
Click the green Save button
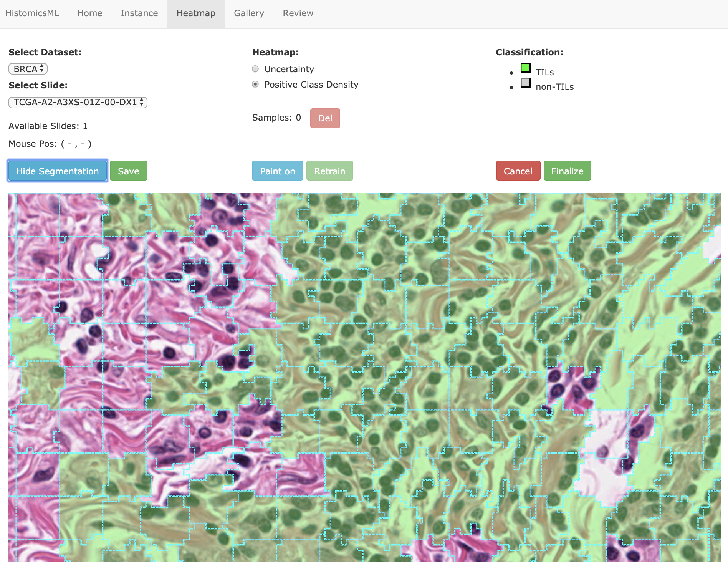(129, 171)
